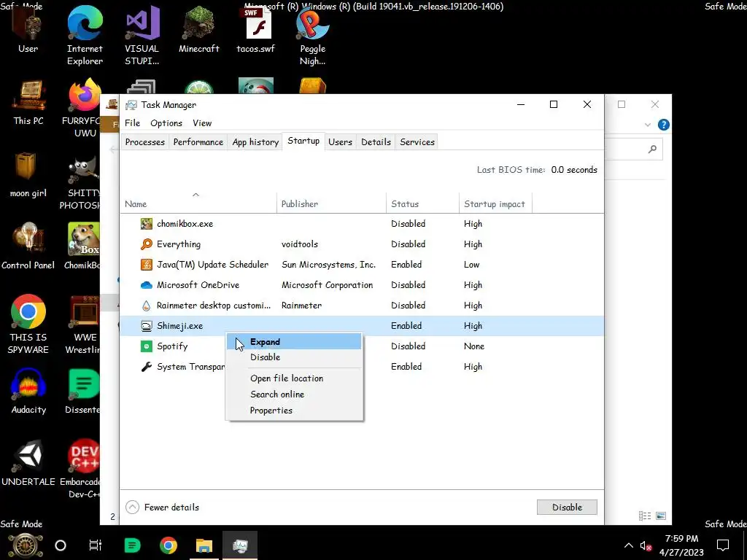Select the Peggle Nights desktop icon

click(x=312, y=24)
